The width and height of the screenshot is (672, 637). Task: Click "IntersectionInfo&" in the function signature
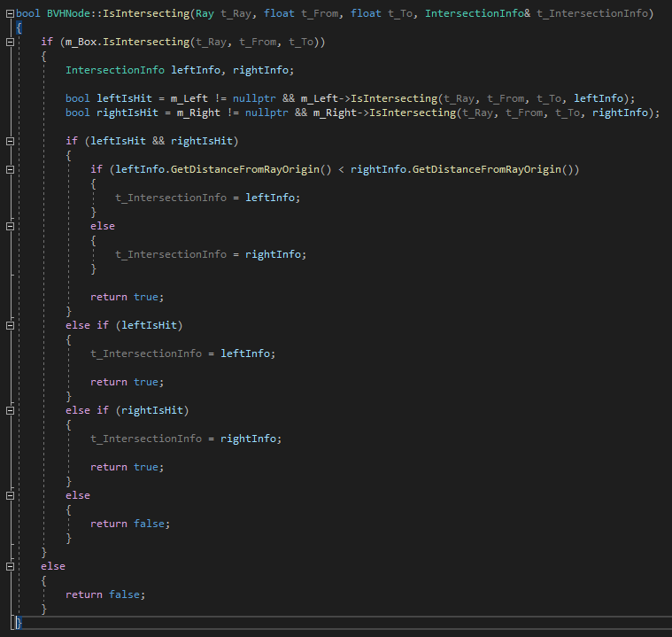coord(477,13)
